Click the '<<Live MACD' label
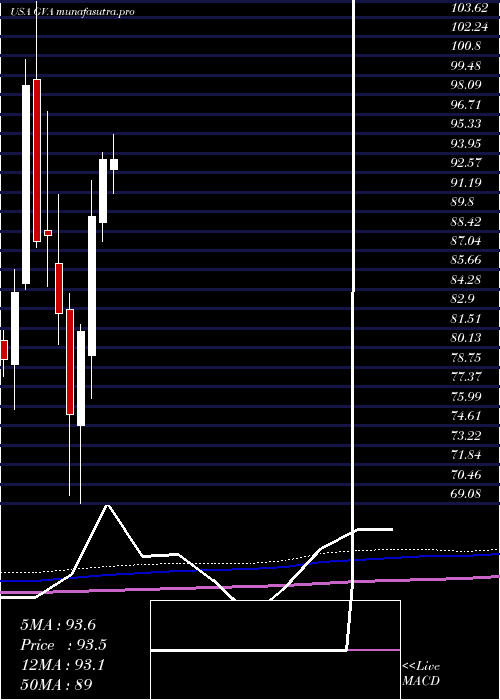Screen dimensions: 500x700 pyautogui.click(x=421, y=673)
